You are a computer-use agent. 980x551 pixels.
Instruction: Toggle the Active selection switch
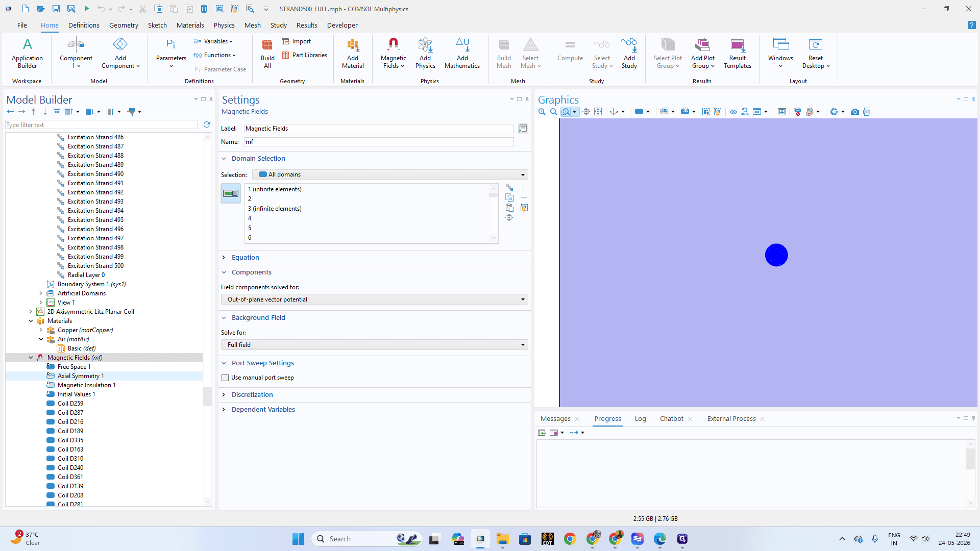coord(231,193)
